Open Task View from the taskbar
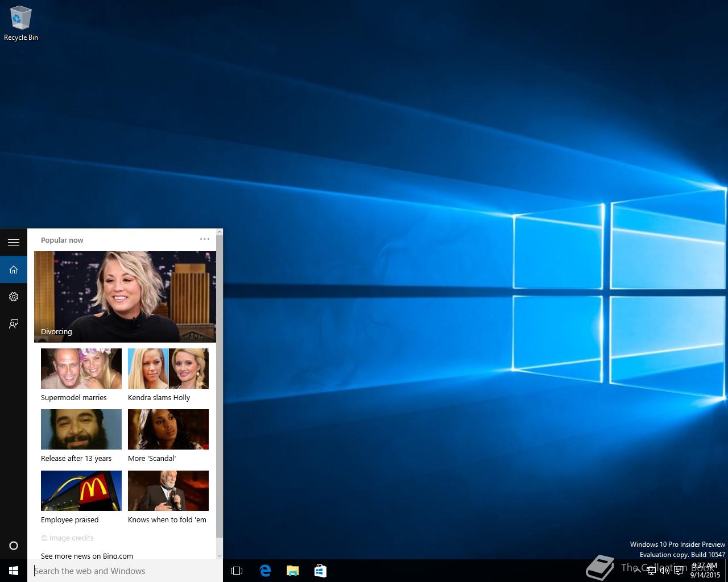This screenshot has width=728, height=582. (237, 571)
